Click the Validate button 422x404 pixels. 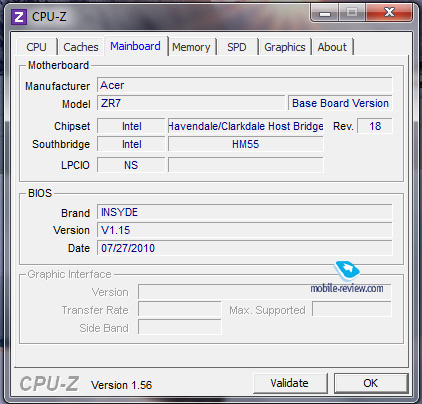click(289, 383)
